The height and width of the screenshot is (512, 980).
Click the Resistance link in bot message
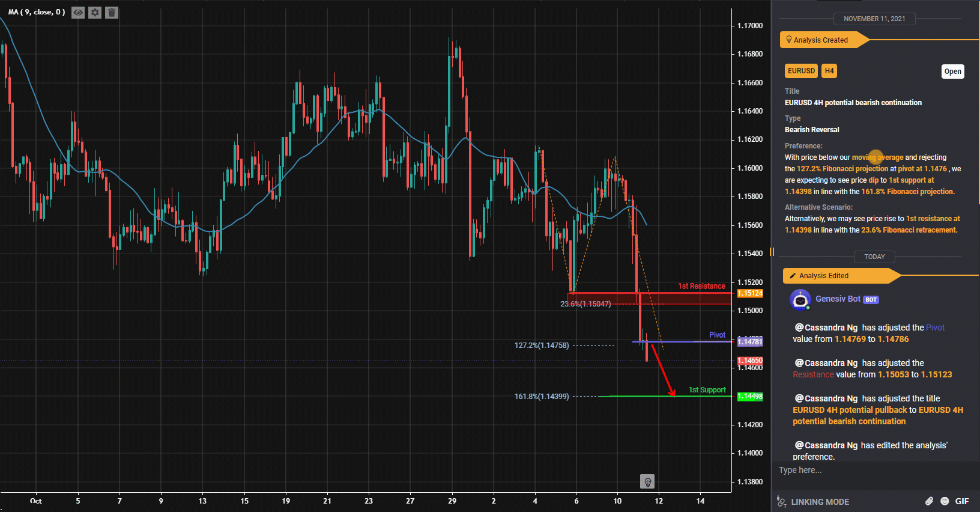pyautogui.click(x=813, y=374)
